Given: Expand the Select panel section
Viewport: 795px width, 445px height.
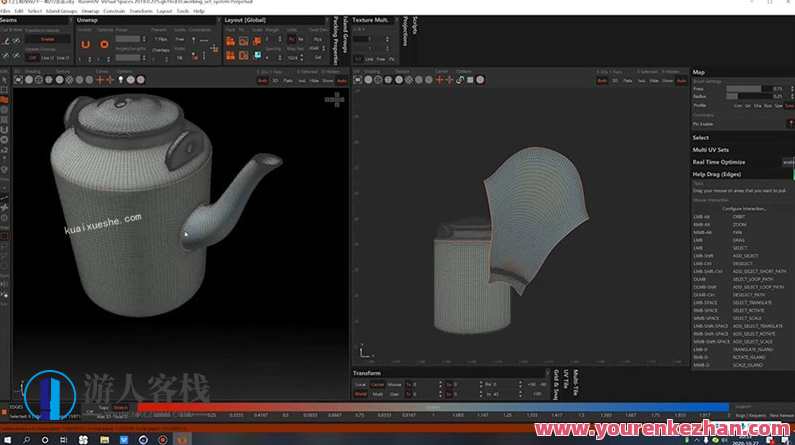Looking at the screenshot, I should [701, 137].
